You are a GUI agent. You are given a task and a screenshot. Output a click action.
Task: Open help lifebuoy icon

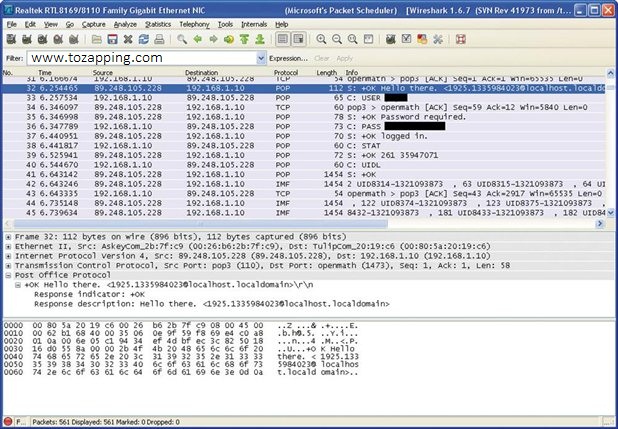461,39
